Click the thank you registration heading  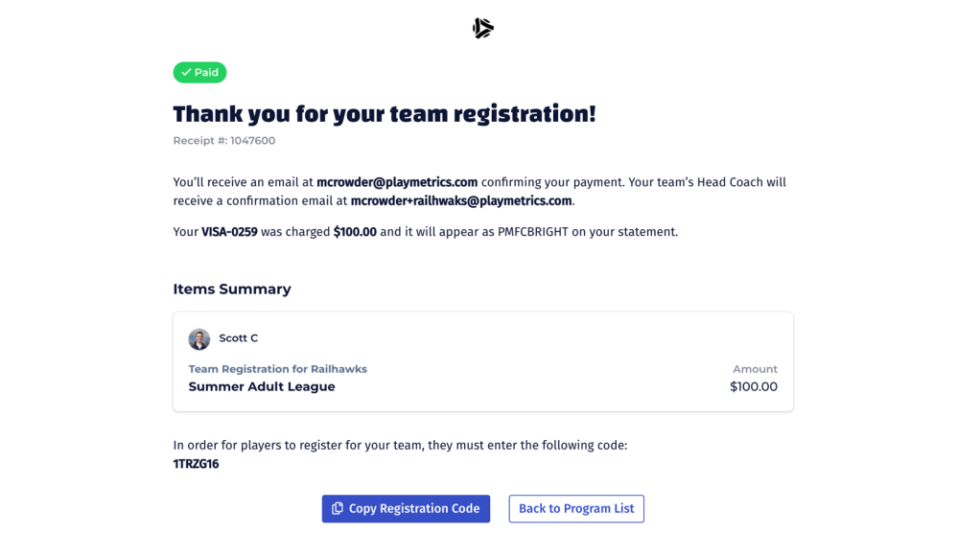385,113
